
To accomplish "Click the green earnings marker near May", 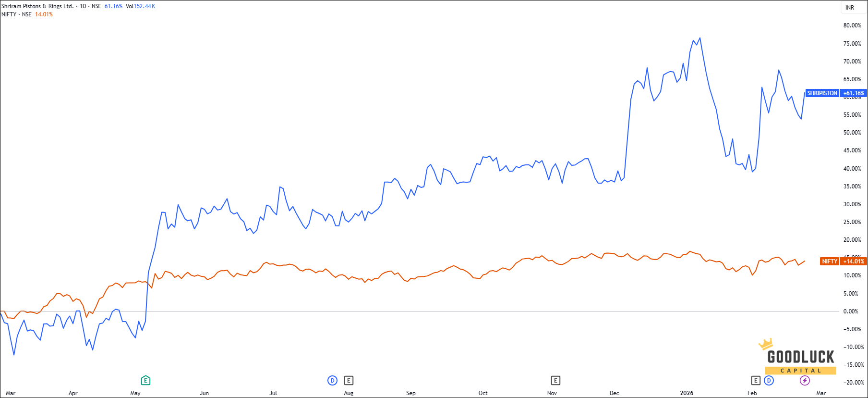I will coord(145,381).
